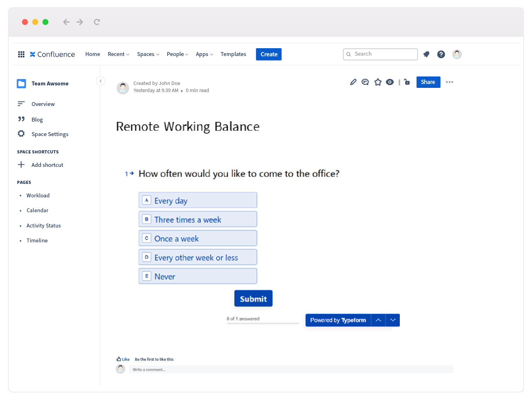Click the browser forward arrow
Viewport: 532px width, 399px height.
point(80,22)
